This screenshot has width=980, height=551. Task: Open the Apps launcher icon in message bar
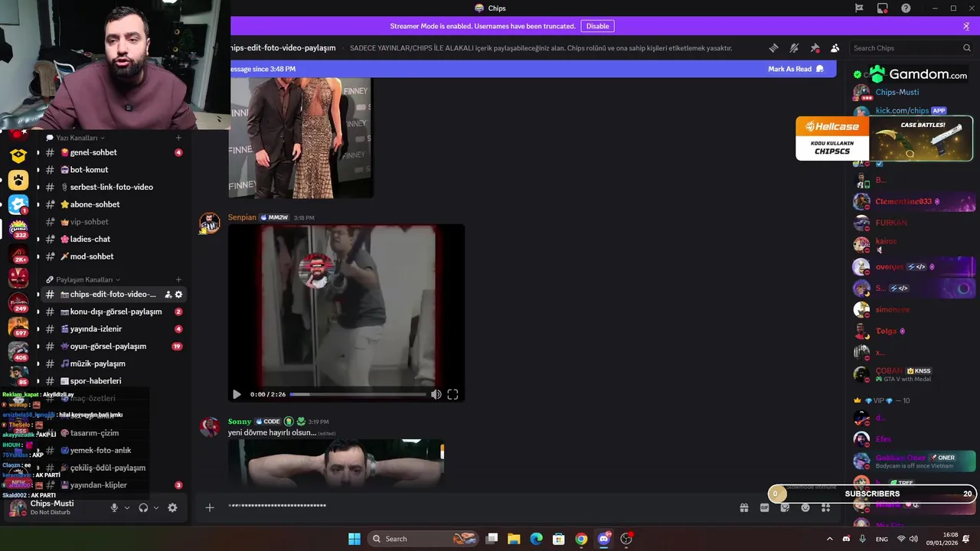826,507
